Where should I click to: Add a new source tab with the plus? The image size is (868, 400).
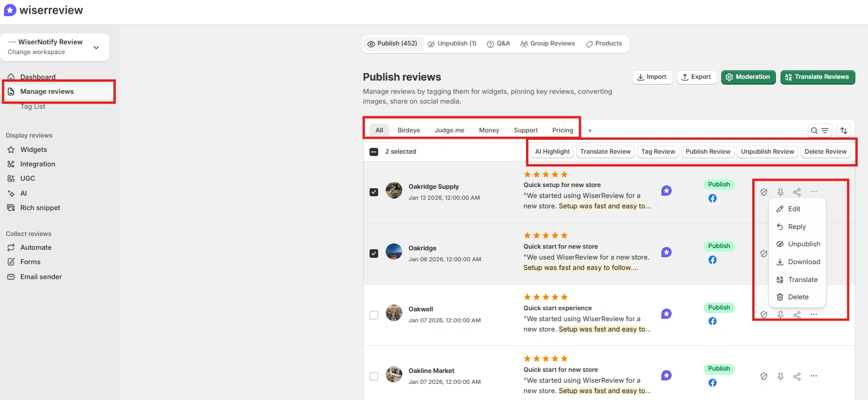tap(589, 130)
